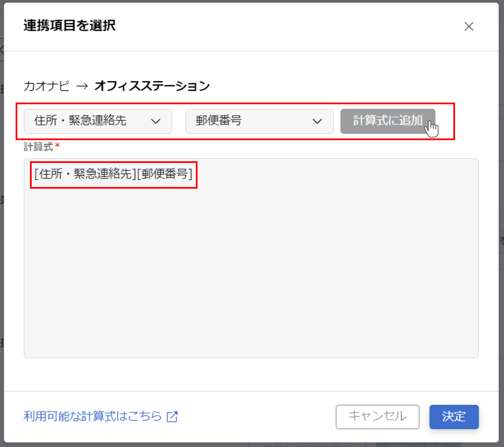Click the カオナビ source label

(46, 86)
